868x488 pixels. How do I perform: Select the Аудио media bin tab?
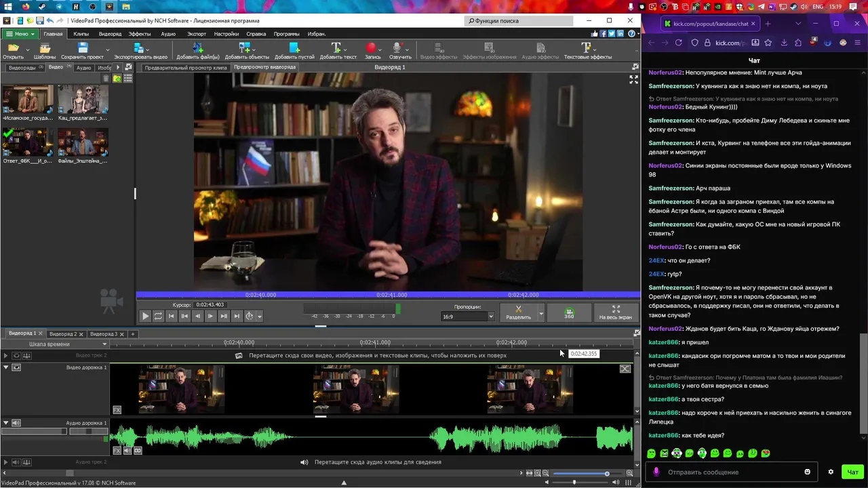click(x=83, y=68)
